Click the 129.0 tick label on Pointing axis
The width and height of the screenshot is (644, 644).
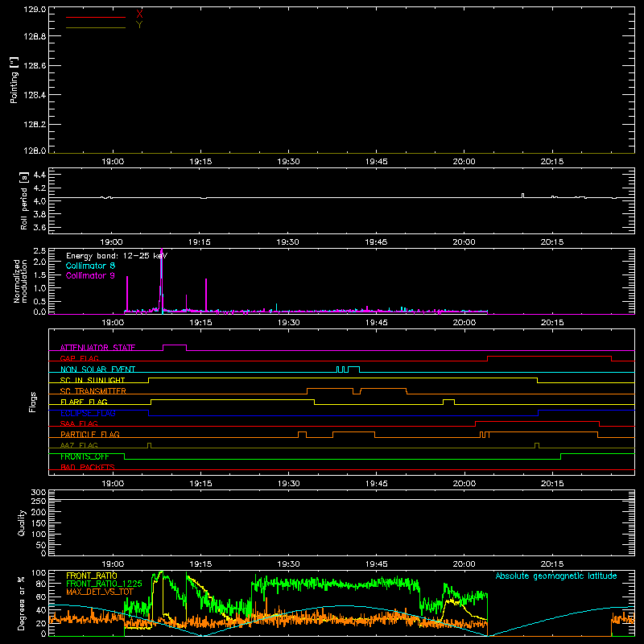(35, 10)
